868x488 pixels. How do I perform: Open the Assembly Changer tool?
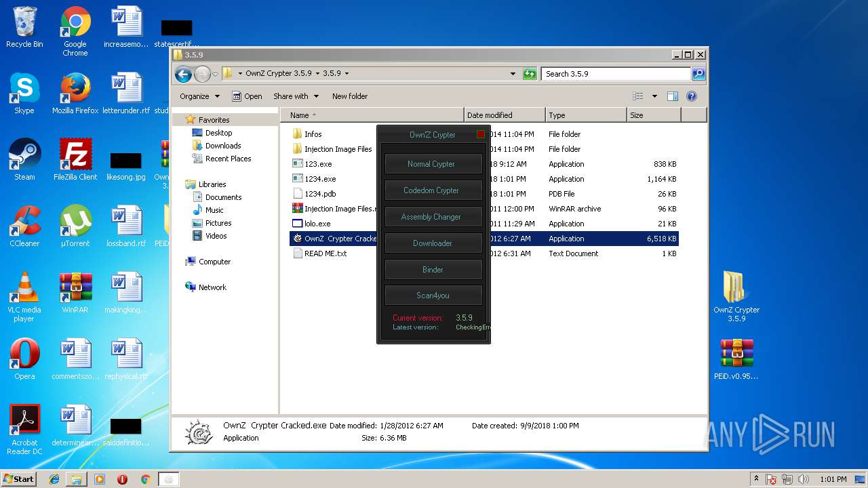click(x=433, y=217)
